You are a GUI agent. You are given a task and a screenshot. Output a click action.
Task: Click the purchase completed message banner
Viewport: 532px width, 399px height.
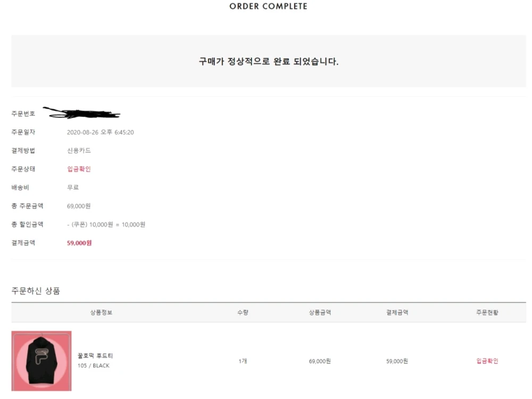(x=268, y=61)
